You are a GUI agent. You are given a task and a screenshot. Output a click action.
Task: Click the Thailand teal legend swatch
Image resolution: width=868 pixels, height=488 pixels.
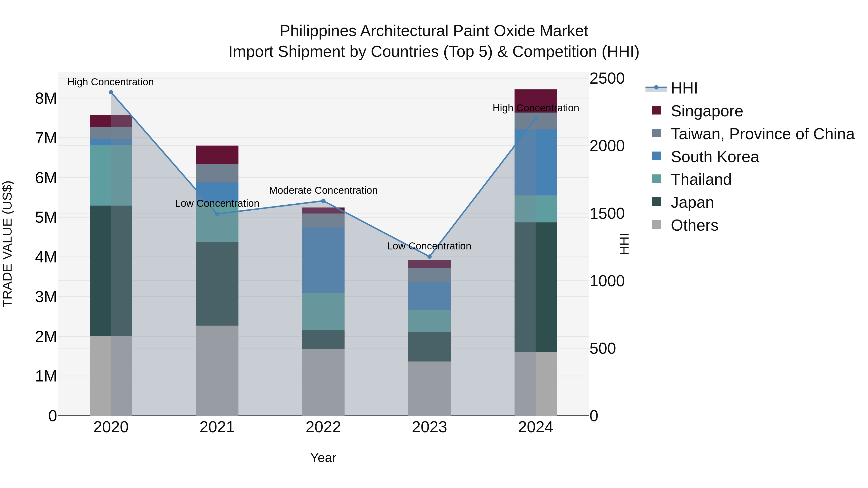pyautogui.click(x=656, y=179)
